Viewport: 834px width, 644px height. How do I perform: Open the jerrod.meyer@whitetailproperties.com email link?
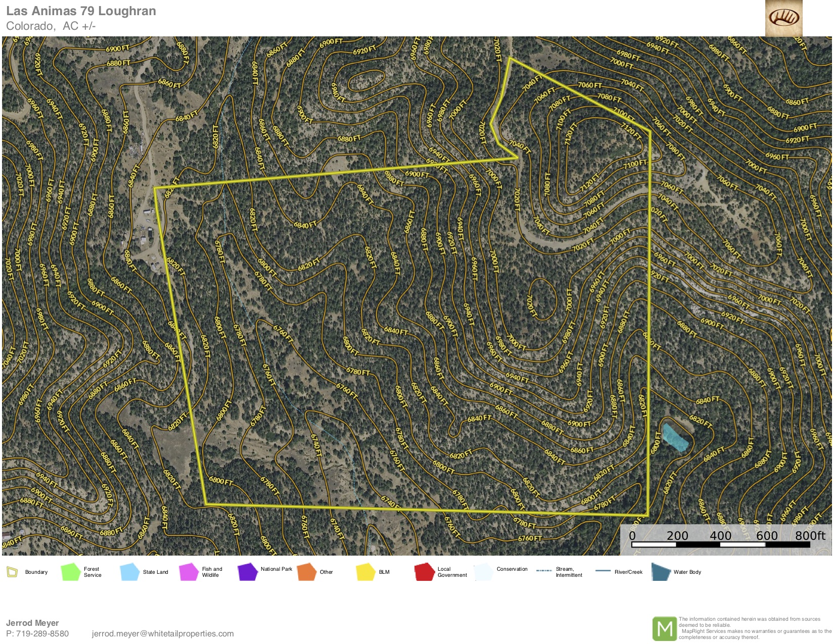[x=163, y=633]
